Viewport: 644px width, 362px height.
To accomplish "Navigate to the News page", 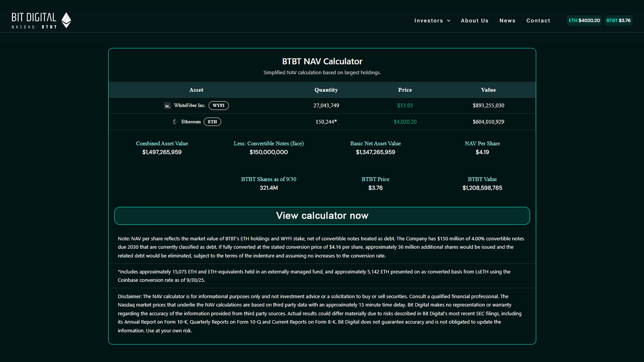I will pyautogui.click(x=507, y=20).
